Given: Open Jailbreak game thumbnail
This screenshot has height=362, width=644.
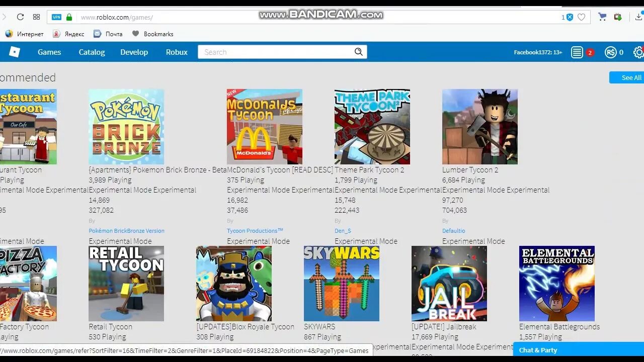Looking at the screenshot, I should coord(449,284).
